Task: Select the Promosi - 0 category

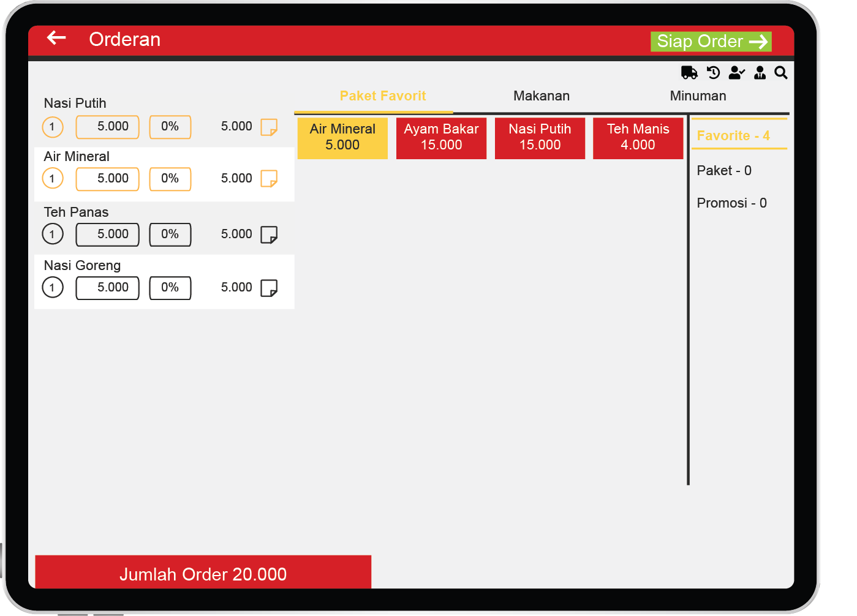Action: pyautogui.click(x=731, y=203)
